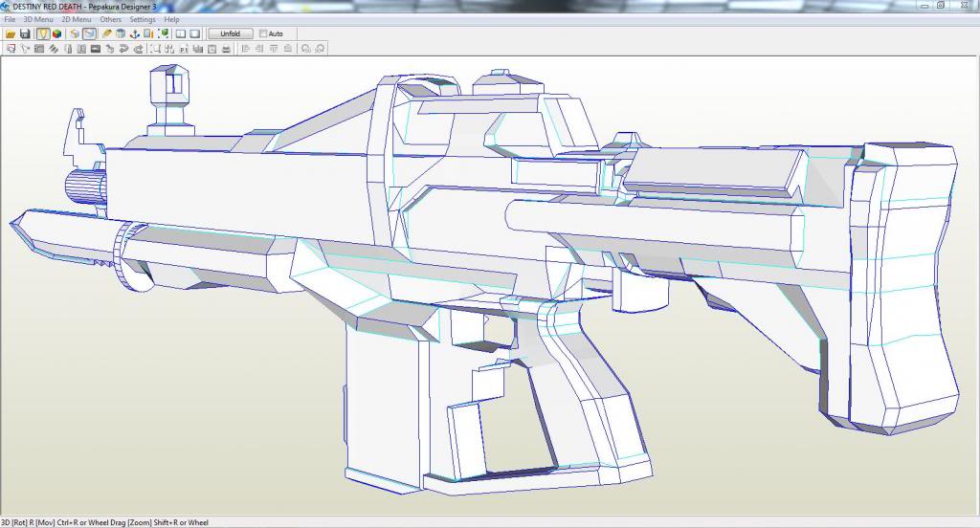Open the File menu

coord(10,19)
